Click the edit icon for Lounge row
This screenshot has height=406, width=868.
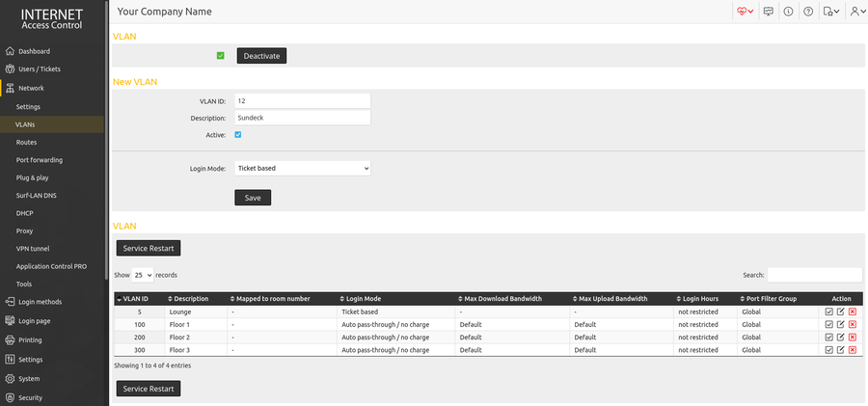point(840,311)
